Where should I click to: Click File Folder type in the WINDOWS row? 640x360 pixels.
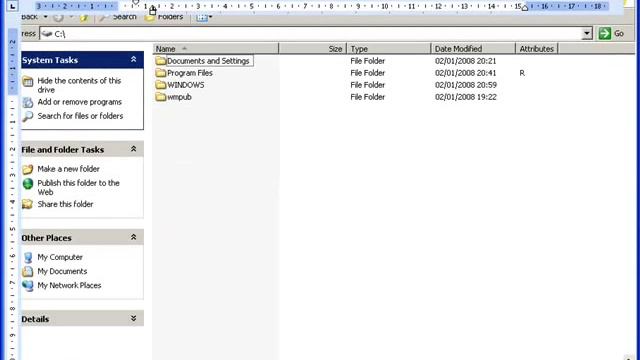(x=368, y=85)
